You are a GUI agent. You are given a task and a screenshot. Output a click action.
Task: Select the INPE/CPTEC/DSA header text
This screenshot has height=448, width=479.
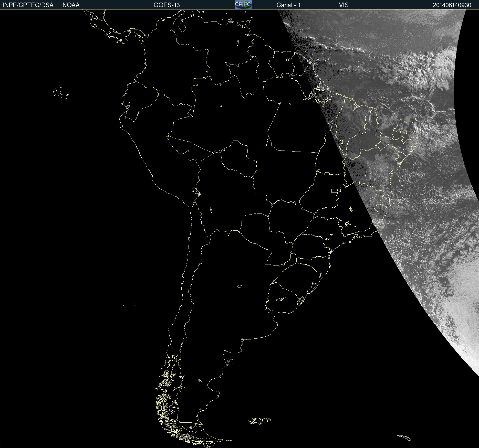tap(28, 5)
